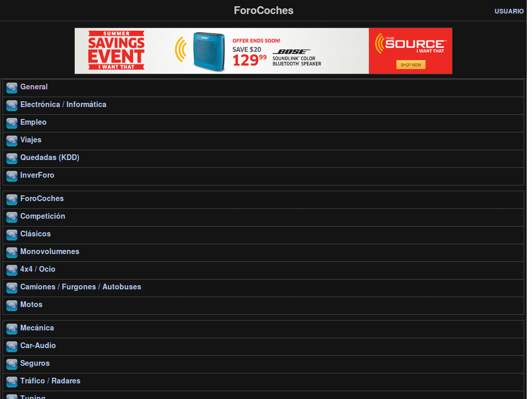Open the Mecánica forum
This screenshot has width=532, height=399.
click(x=37, y=328)
